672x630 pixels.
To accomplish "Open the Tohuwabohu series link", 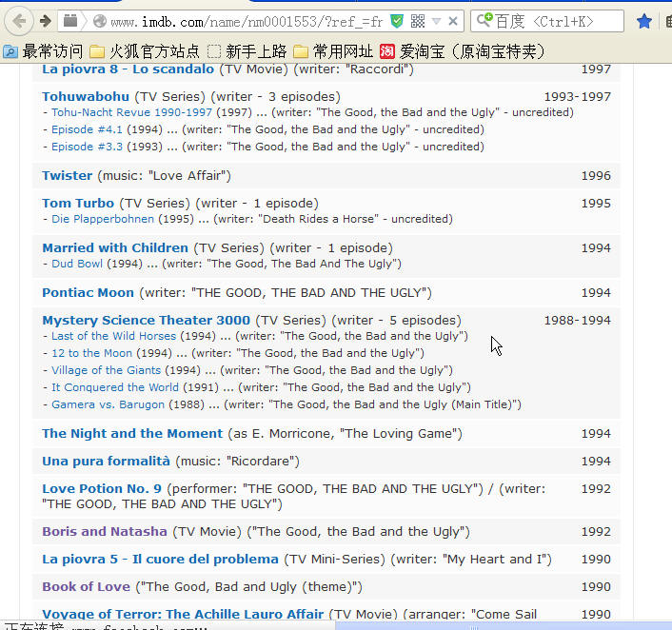I will click(86, 97).
